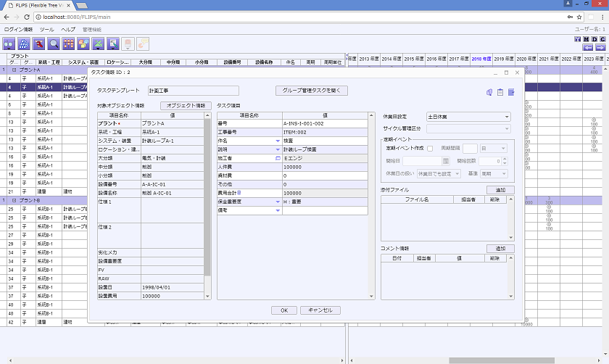
Task: Select the FLIPS browser tab
Action: coord(39,6)
